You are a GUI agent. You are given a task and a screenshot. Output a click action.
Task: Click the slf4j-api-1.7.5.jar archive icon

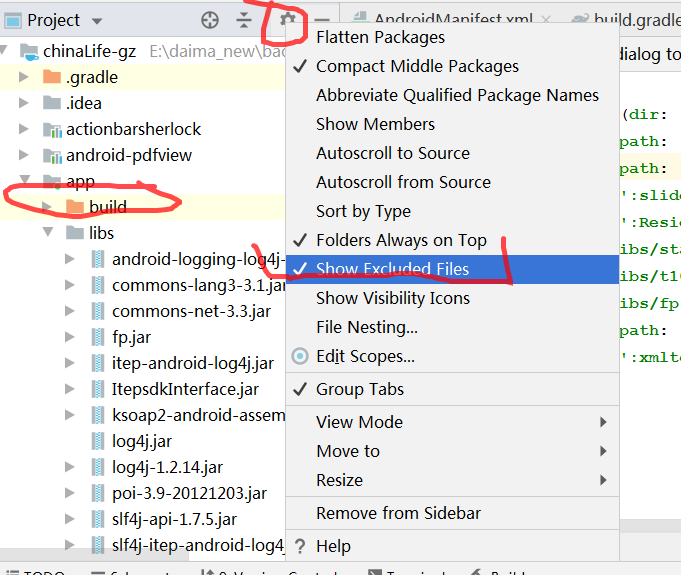point(98,519)
